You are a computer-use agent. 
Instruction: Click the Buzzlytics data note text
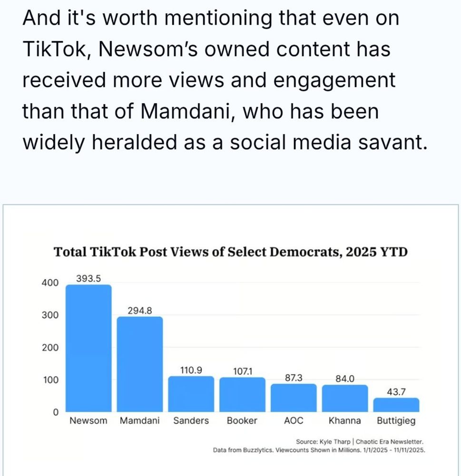[319, 450]
